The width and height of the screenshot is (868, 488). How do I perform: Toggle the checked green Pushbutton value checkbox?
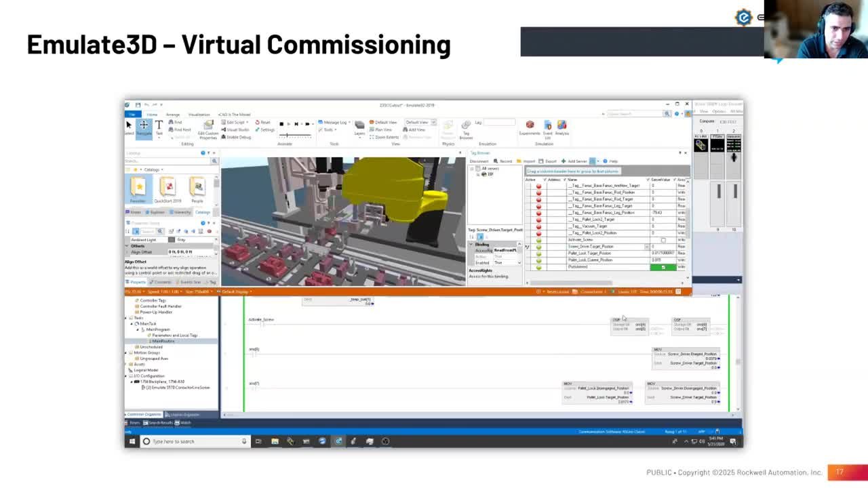pos(663,267)
